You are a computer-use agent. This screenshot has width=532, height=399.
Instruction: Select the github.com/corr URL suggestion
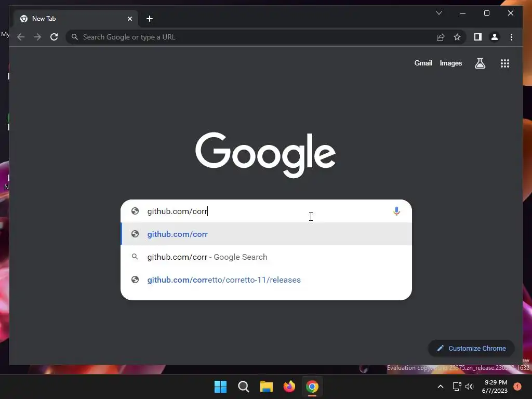[x=267, y=234]
